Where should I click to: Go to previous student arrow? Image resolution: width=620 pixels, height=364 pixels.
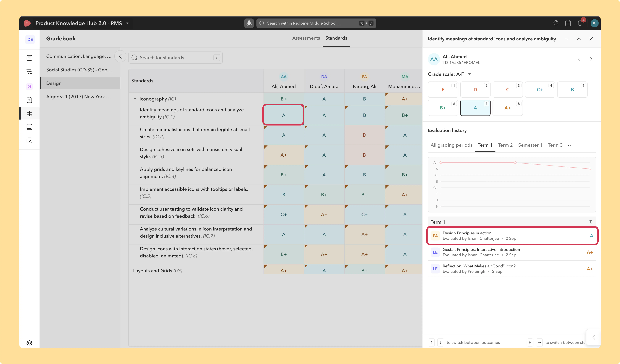pos(579,59)
